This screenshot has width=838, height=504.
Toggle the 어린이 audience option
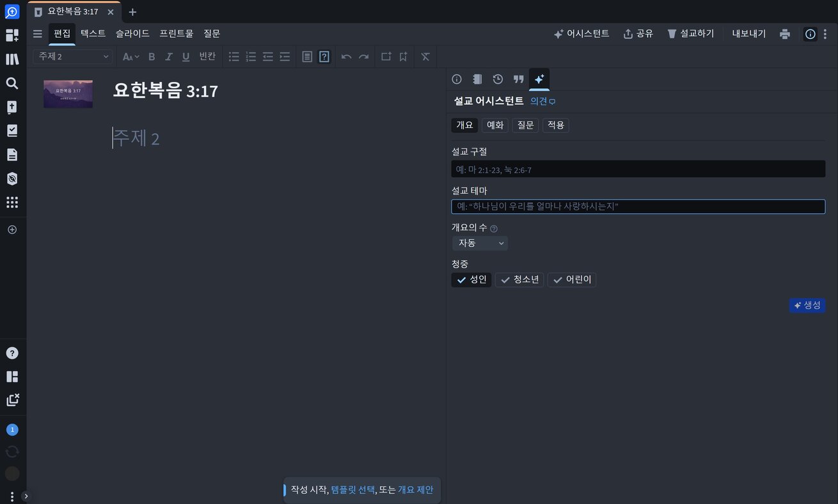pyautogui.click(x=572, y=280)
